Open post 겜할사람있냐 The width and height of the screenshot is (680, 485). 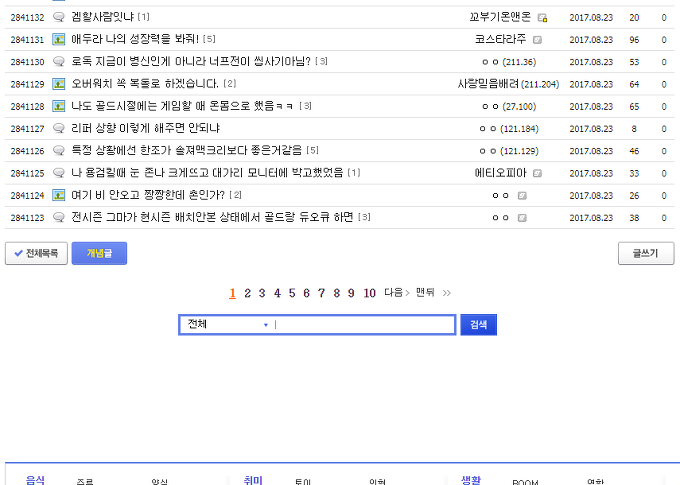[x=102, y=17]
